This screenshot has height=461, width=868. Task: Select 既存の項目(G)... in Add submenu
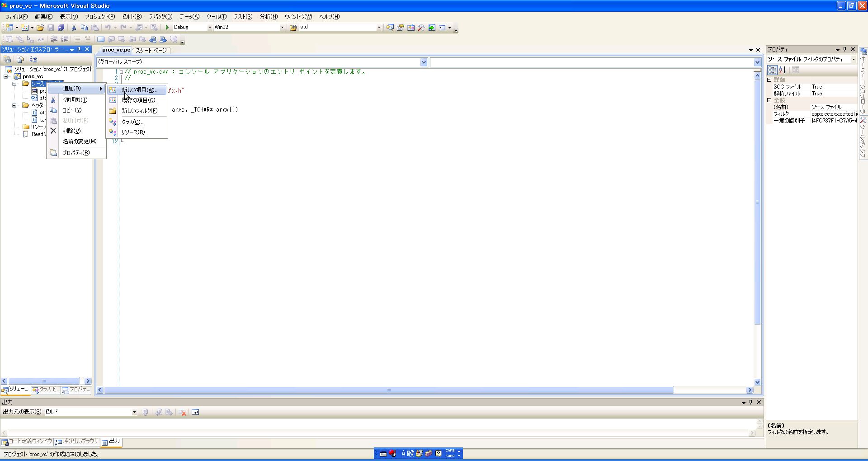pos(137,100)
